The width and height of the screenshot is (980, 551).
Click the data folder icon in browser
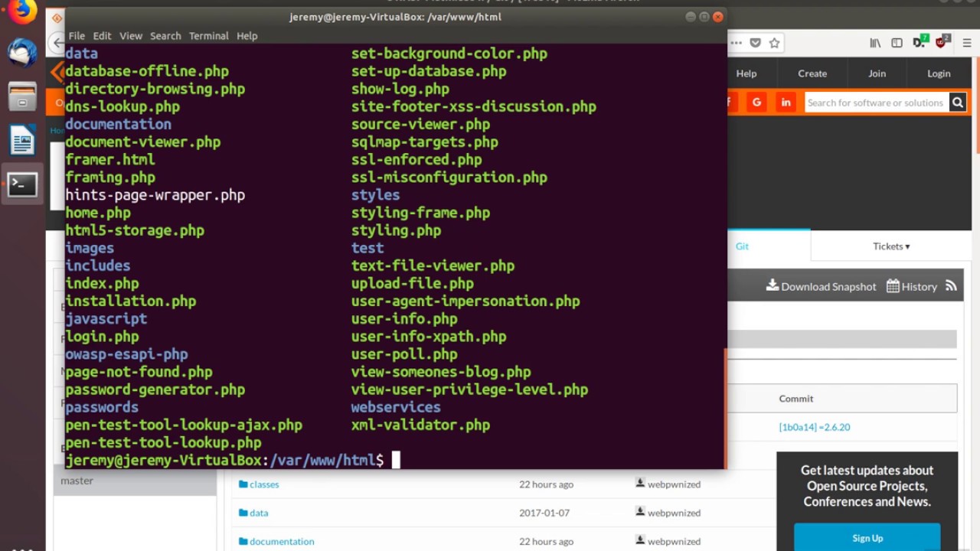243,513
